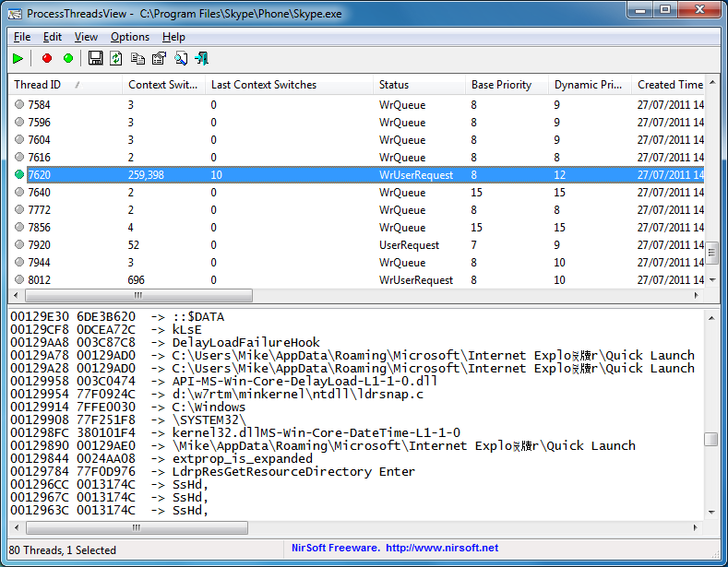Click the '80 Threads, 1 Selected' status text

click(62, 550)
